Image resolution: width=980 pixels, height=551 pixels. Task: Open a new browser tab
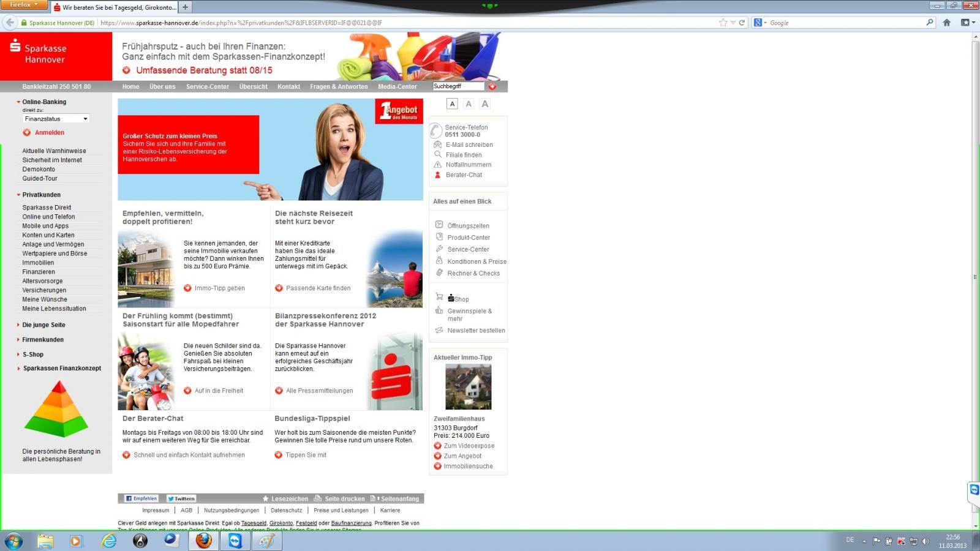(185, 7)
